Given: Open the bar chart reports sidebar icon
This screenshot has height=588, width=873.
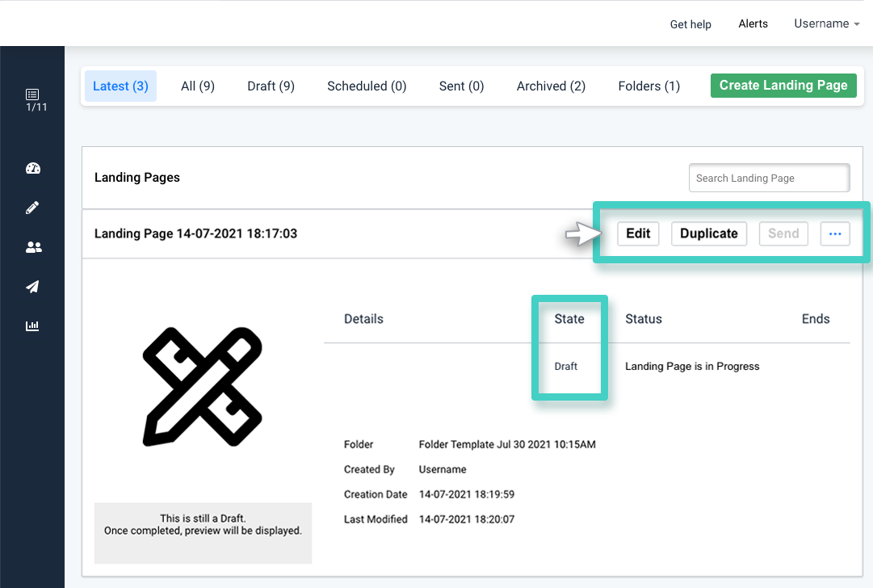Looking at the screenshot, I should click(32, 325).
